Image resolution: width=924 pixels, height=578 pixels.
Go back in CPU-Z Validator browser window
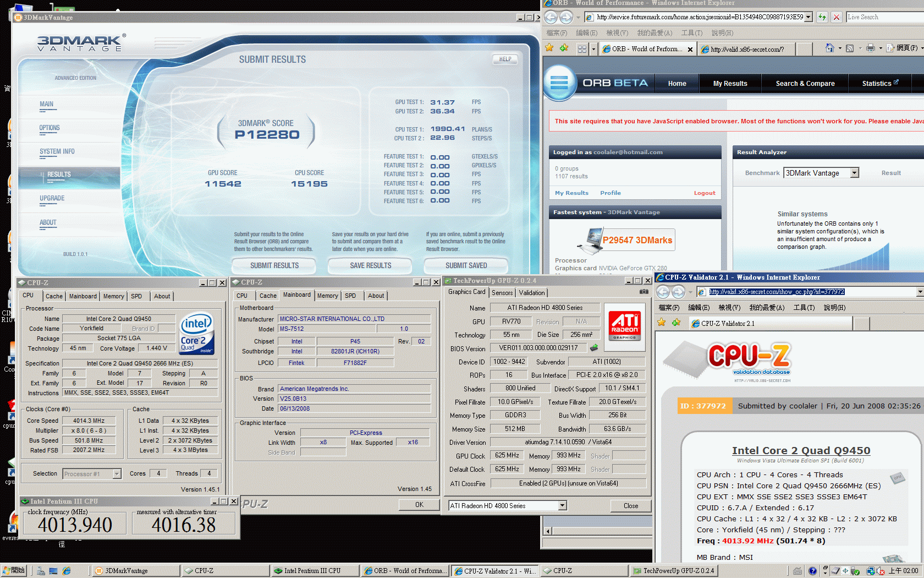(663, 292)
